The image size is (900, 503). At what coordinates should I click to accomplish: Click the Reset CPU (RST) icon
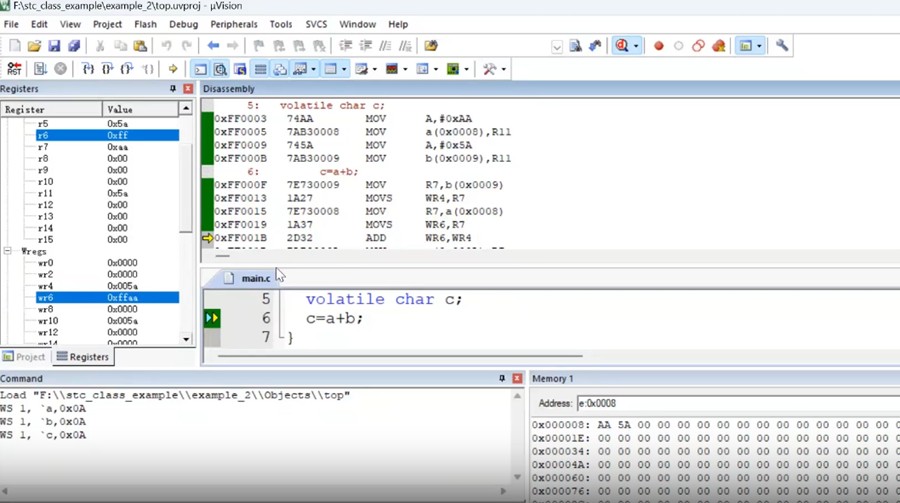point(14,69)
